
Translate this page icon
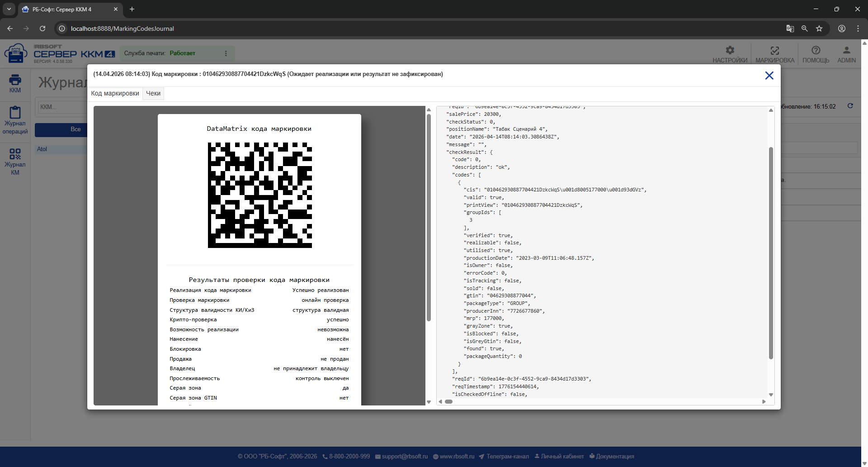click(x=790, y=29)
